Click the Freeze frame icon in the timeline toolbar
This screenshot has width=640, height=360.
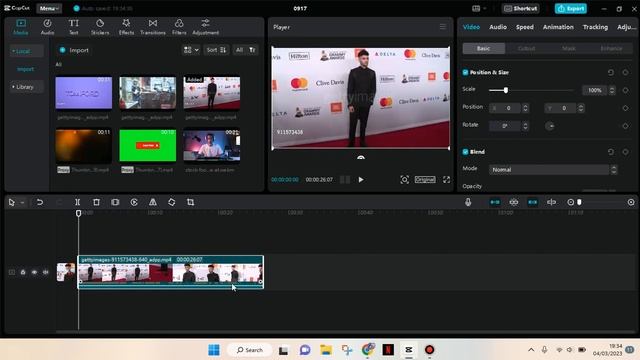(115, 202)
